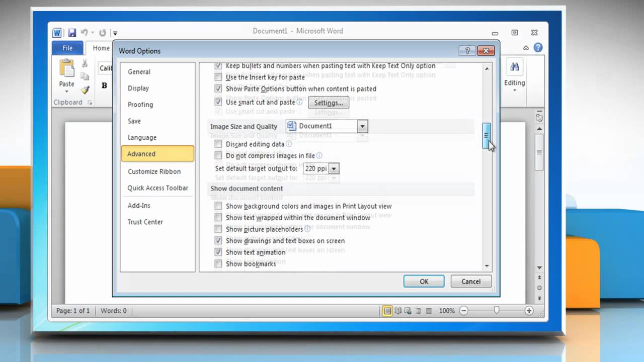Click the Settings... button for smart paste
644x362 pixels.
coord(329,103)
